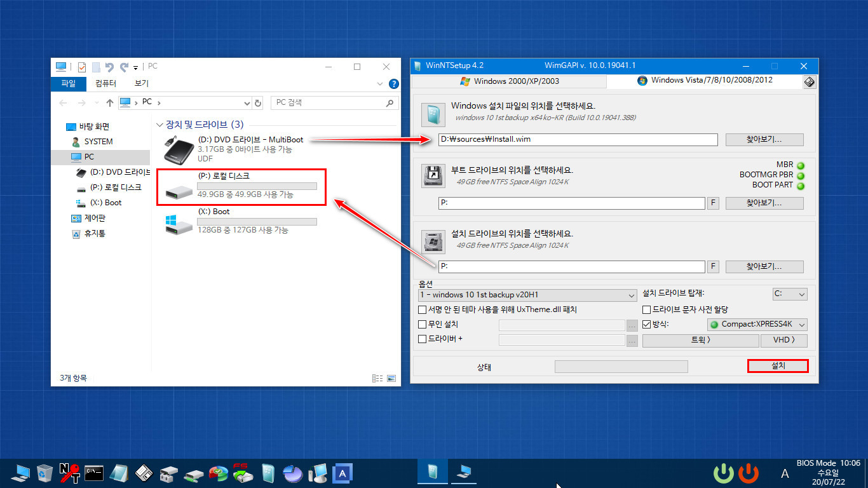
Task: Click the red power shutdown icon
Action: (748, 473)
